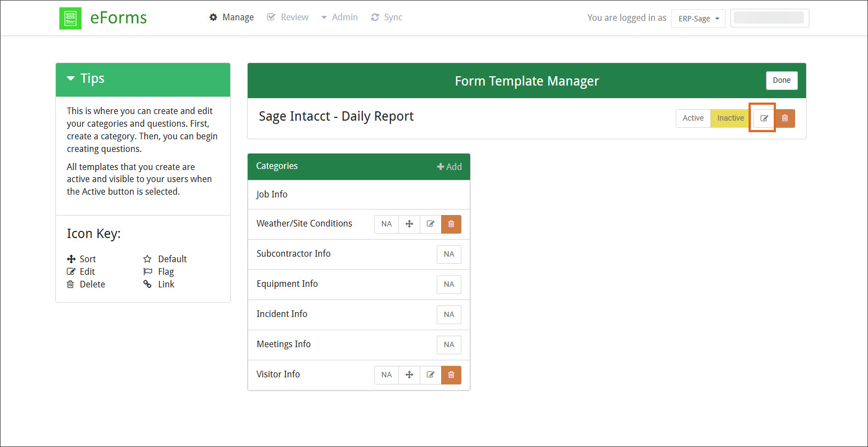Delete the Visitor Info category
The width and height of the screenshot is (868, 447).
click(451, 375)
